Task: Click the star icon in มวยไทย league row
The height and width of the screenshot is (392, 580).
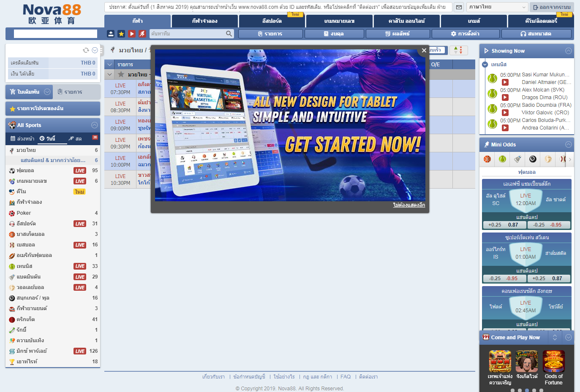Action: click(x=121, y=74)
